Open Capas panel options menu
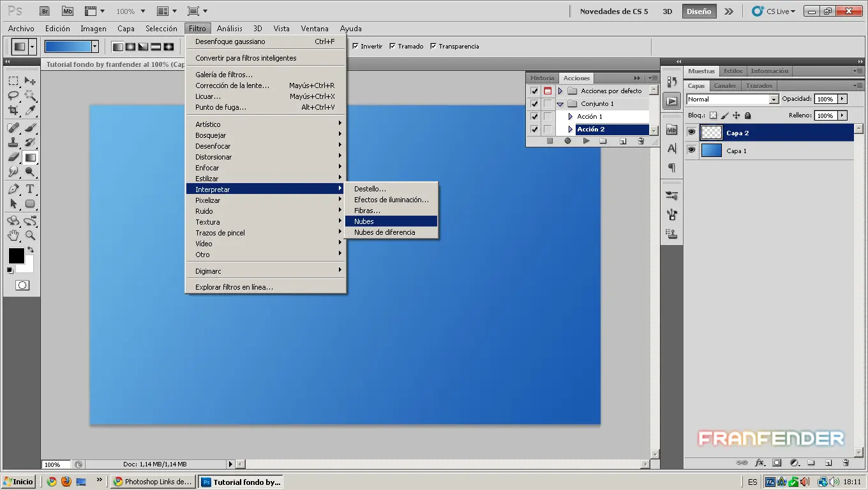This screenshot has height=490, width=868. point(858,85)
